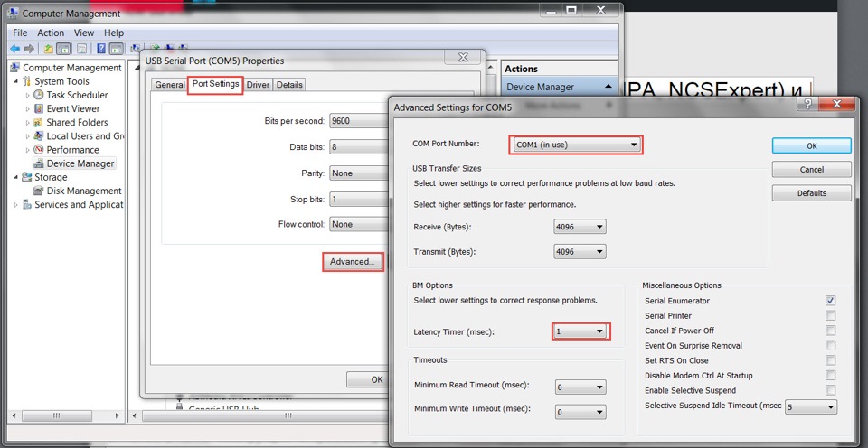Open the Action menu
Screen dimensions: 868x448
point(50,33)
